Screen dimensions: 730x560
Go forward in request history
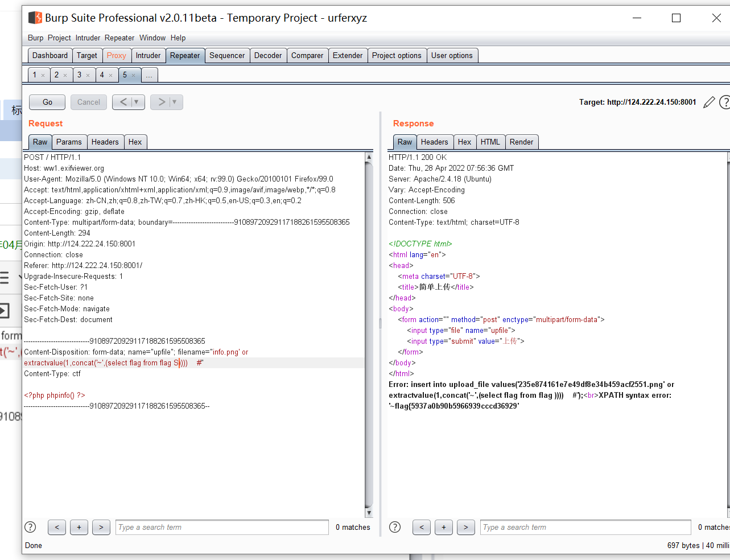click(x=162, y=102)
